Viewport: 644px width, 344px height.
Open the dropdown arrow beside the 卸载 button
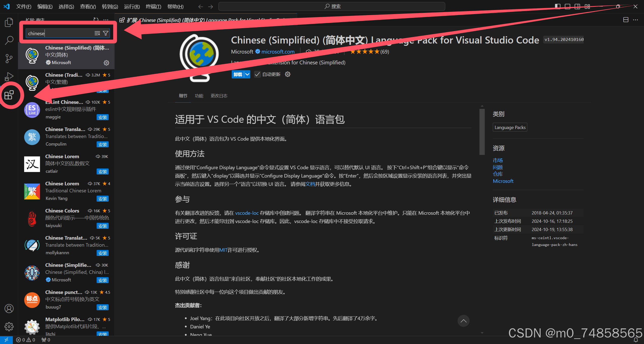point(247,74)
